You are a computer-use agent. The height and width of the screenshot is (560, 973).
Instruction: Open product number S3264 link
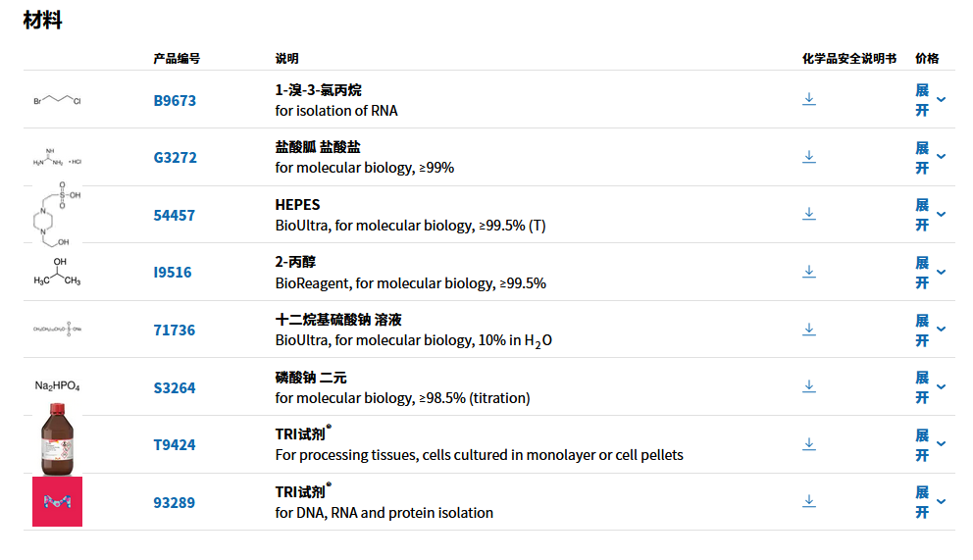pyautogui.click(x=175, y=388)
